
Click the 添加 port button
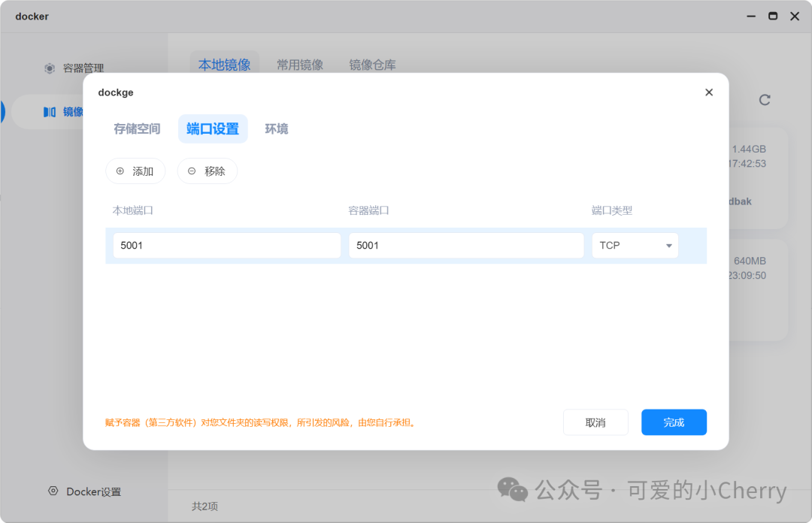point(135,171)
